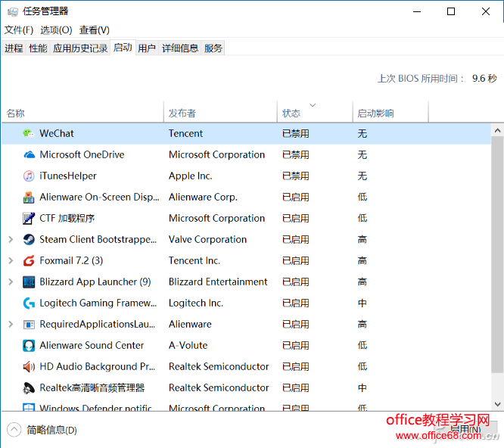The width and height of the screenshot is (504, 448).
Task: Select the Microsoft OneDrive name text
Action: [82, 154]
